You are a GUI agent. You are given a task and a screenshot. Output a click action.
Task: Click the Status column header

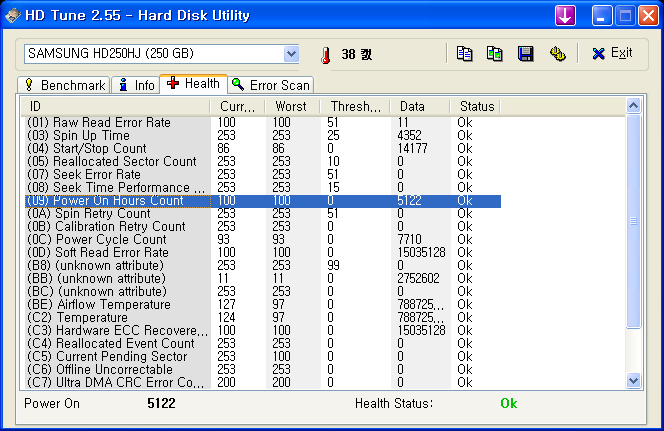[475, 107]
